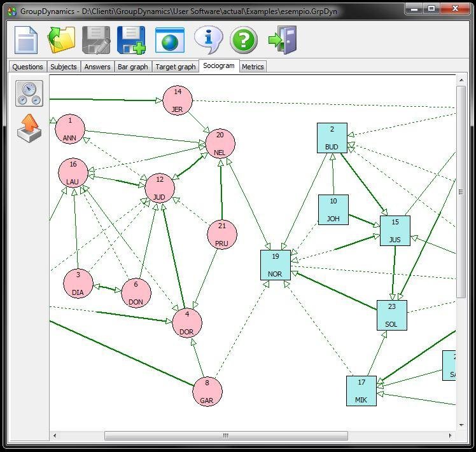Switch to the Questions tab

coord(27,67)
